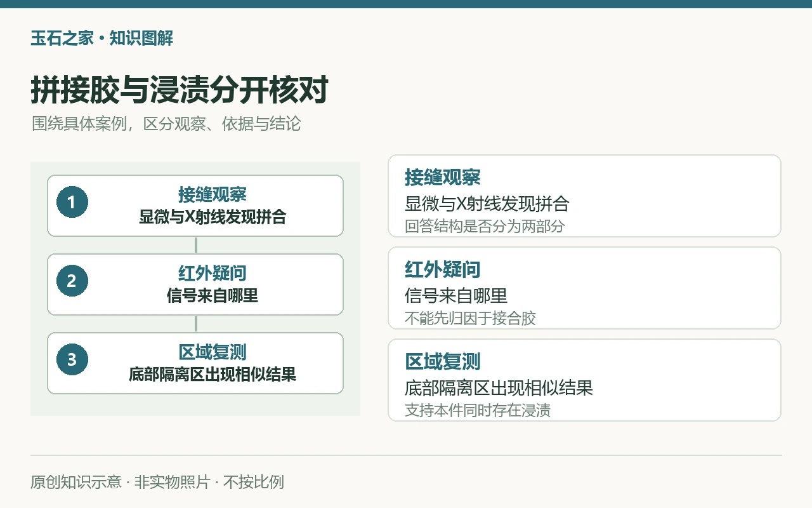Click the note "不能先归因于接合胶"
This screenshot has height=508, width=812.
pyautogui.click(x=471, y=318)
